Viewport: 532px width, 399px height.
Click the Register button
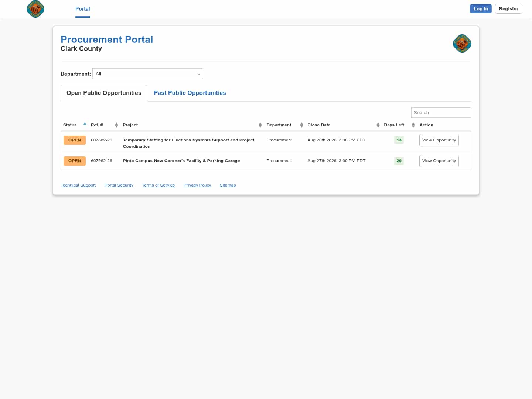pyautogui.click(x=508, y=9)
